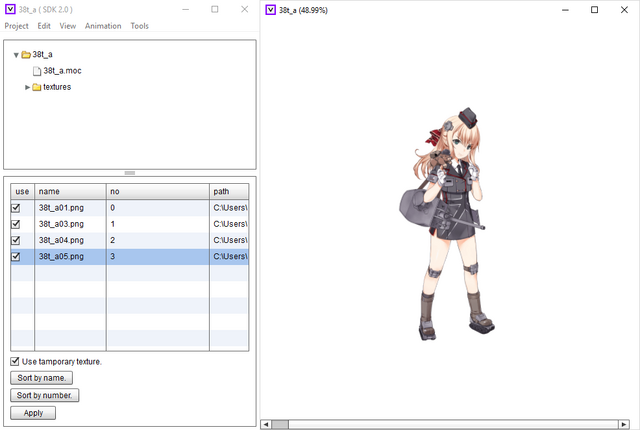Screen dimensions: 640x430
Task: Uncheck use box for 38t_a04.png
Action: tap(16, 240)
